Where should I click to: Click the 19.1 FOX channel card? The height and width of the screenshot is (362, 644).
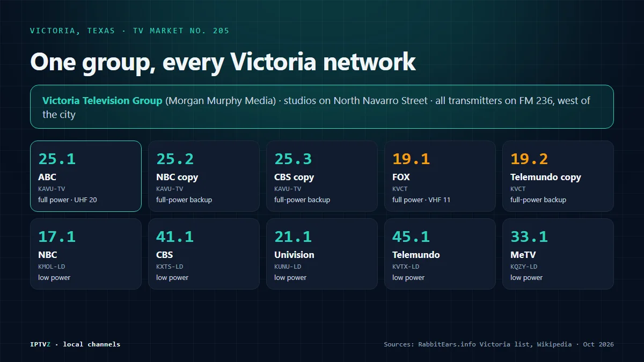coord(440,176)
